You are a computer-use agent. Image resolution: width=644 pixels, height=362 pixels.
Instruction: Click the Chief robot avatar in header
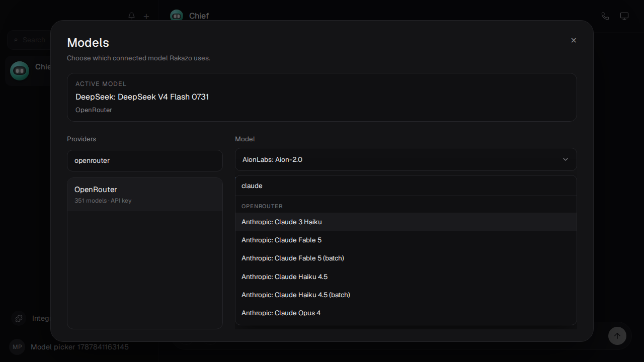point(177,16)
